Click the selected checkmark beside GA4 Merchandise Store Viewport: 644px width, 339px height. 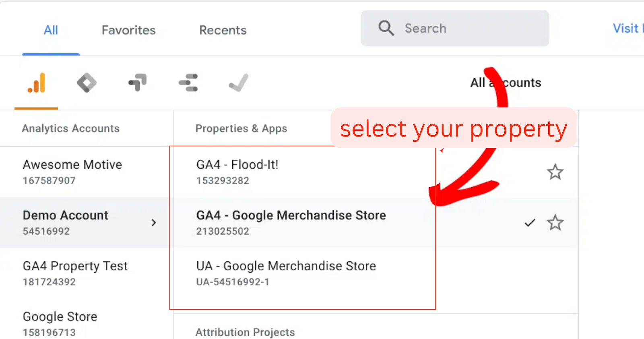coord(530,223)
